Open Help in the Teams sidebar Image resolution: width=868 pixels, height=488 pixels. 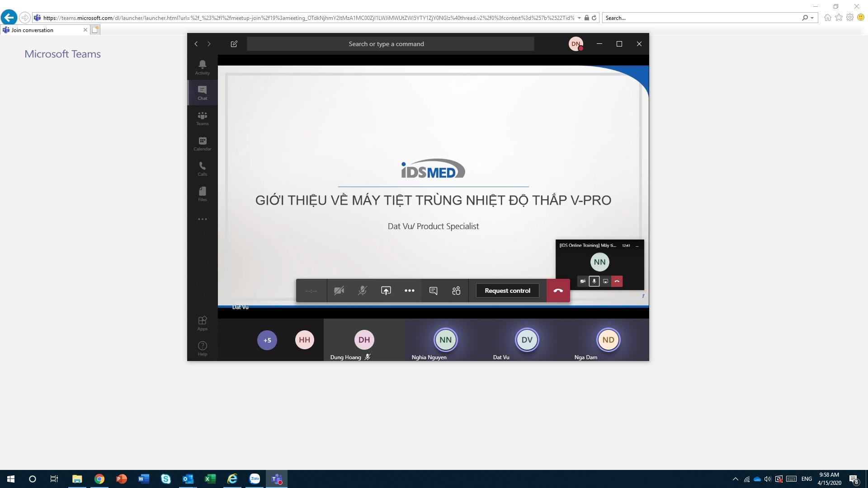pos(202,348)
